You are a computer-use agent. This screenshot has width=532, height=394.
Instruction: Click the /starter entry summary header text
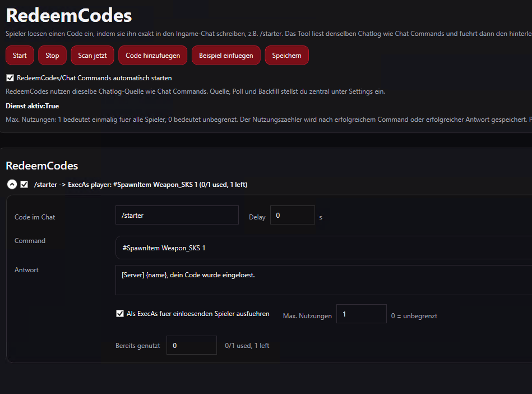[x=141, y=185]
